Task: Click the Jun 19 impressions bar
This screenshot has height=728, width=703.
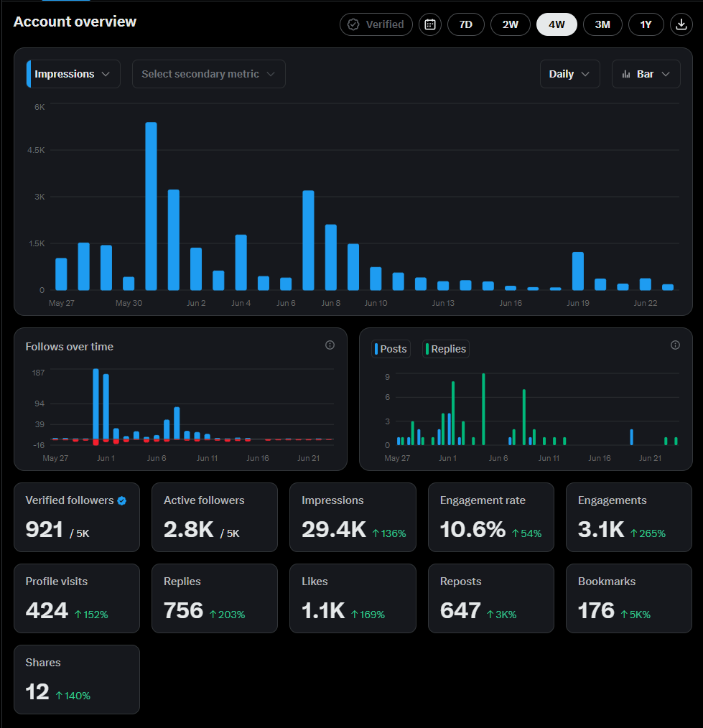Action: [x=578, y=271]
